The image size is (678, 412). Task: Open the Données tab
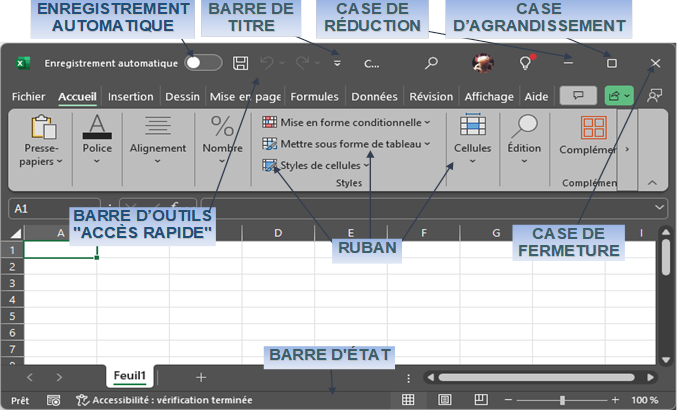pyautogui.click(x=374, y=96)
